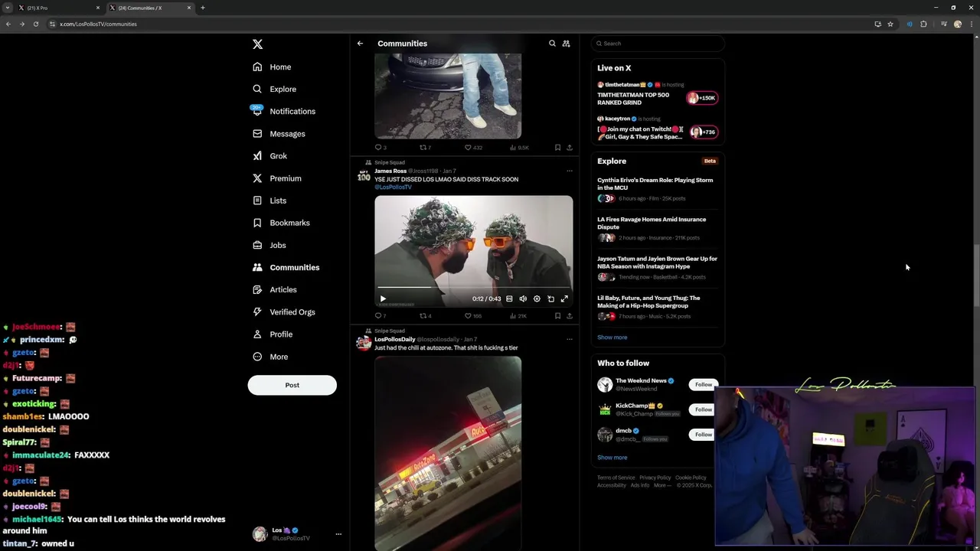Bookmark this page with the star icon
980x551 pixels.
890,24
